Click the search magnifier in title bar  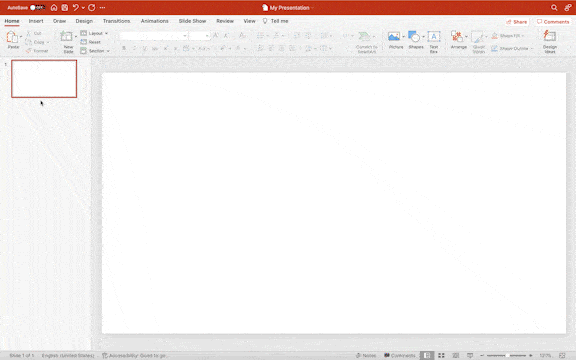(554, 7)
